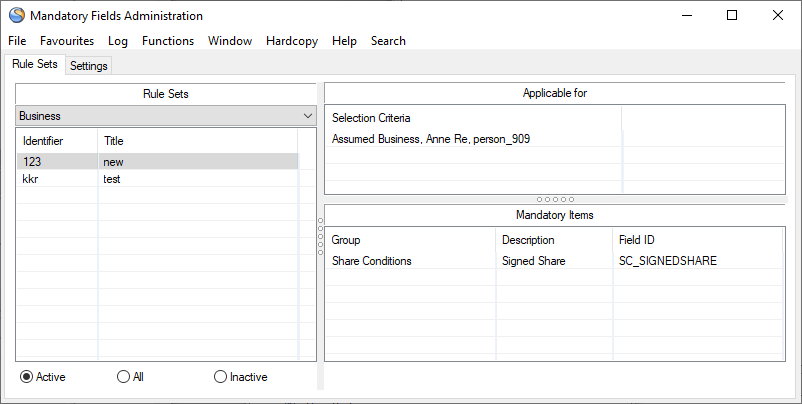
Task: Expand the Business dropdown list
Action: point(307,116)
